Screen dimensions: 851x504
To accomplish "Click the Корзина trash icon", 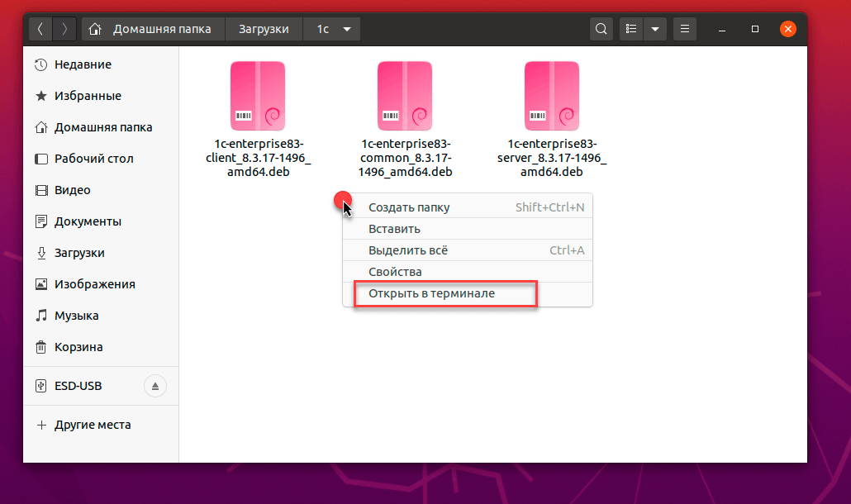I will [x=40, y=347].
